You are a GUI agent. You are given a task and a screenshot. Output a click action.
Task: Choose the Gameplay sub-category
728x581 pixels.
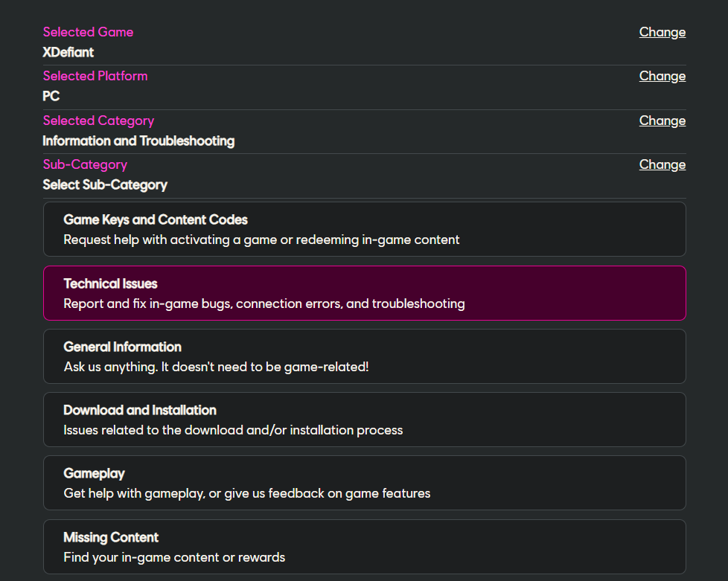[x=364, y=483]
